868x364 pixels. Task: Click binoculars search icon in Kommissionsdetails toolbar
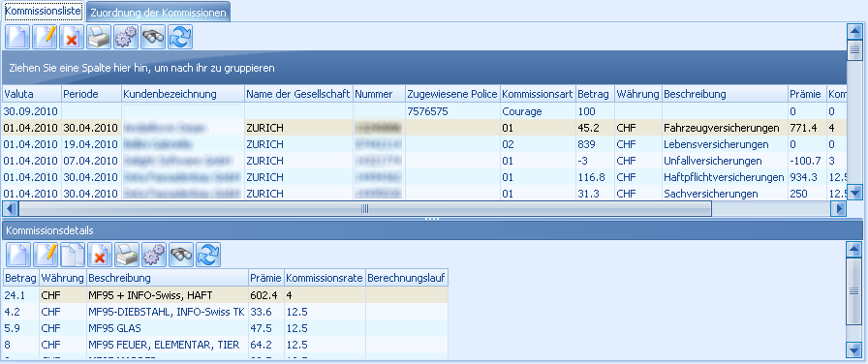pos(181,255)
